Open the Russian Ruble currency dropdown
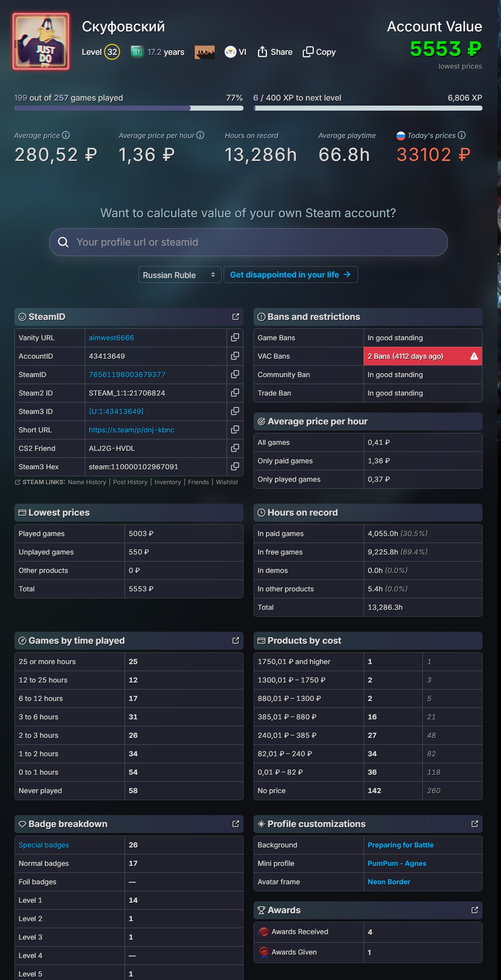Viewport: 501px width, 980px height. pos(179,275)
